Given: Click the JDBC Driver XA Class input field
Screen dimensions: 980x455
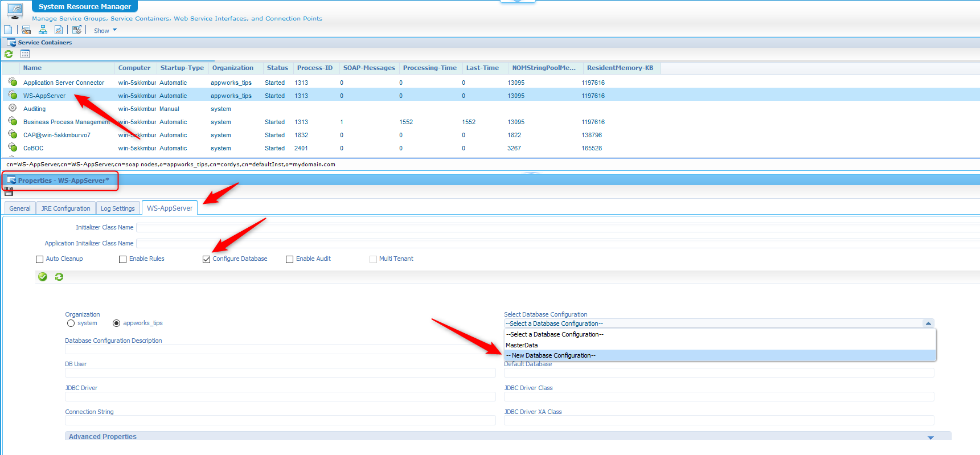Looking at the screenshot, I should pyautogui.click(x=719, y=420).
